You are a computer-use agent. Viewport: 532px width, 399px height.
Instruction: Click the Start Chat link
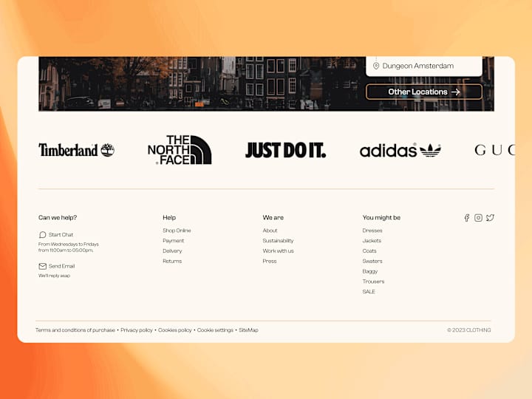coord(61,234)
